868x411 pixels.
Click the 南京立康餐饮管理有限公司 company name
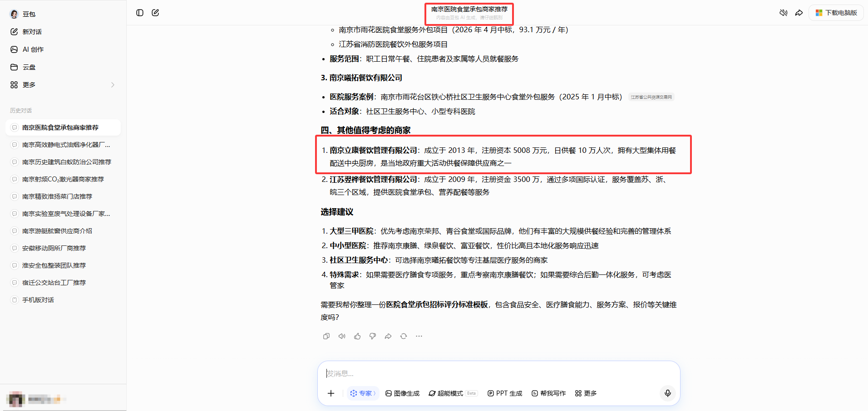[x=373, y=150]
